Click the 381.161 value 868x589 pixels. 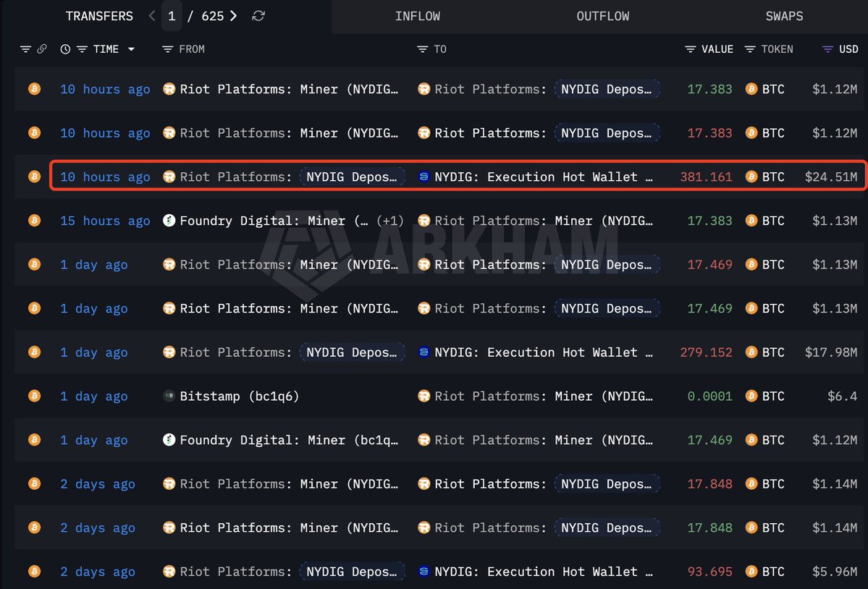pyautogui.click(x=706, y=177)
